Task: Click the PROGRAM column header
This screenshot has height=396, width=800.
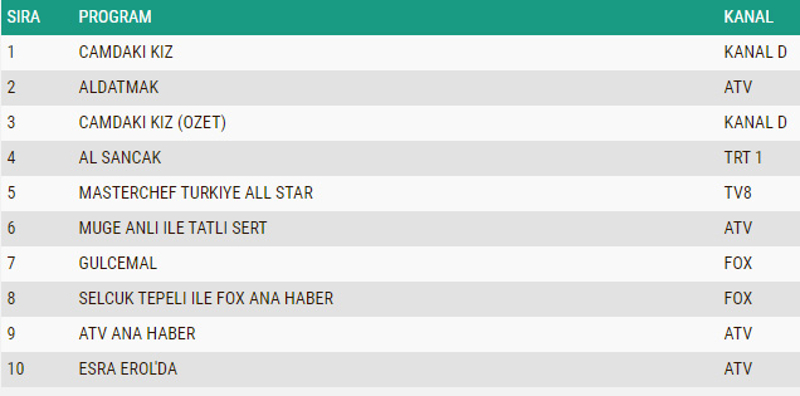Action: pyautogui.click(x=115, y=17)
